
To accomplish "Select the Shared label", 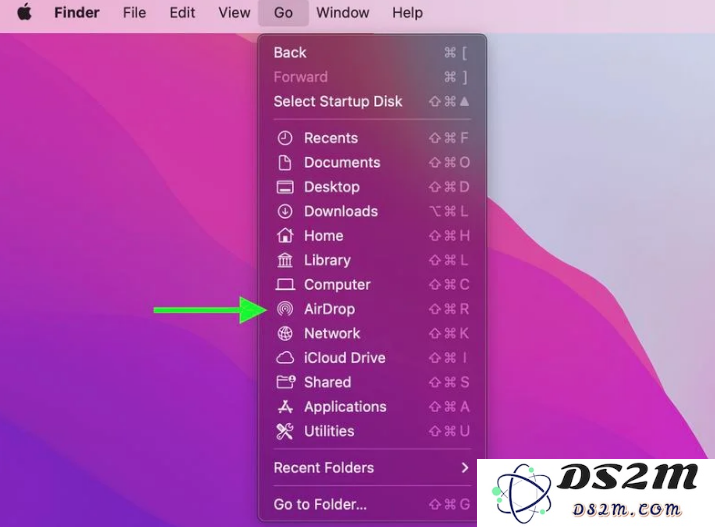I will point(327,382).
